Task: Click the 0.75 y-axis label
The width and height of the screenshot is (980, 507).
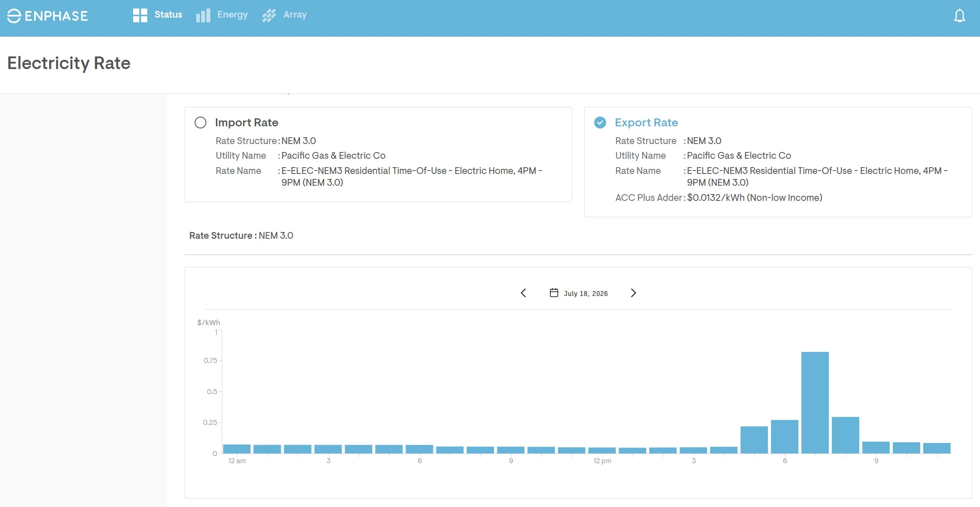Action: (210, 360)
